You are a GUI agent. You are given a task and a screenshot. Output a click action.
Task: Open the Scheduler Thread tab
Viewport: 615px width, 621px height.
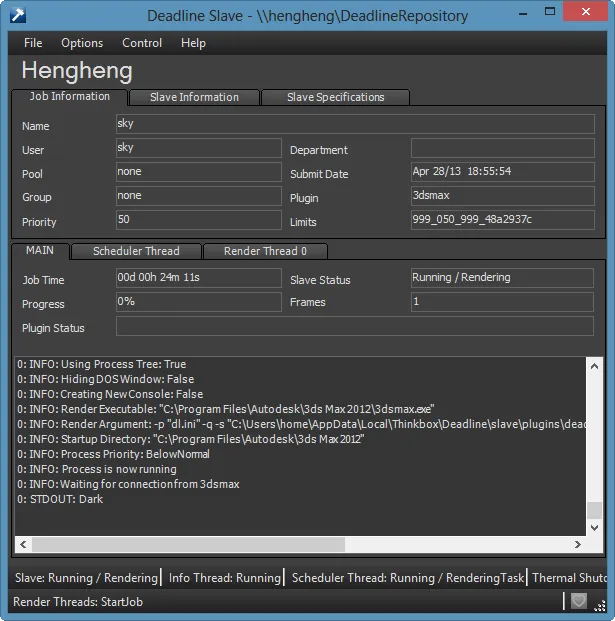click(x=136, y=251)
